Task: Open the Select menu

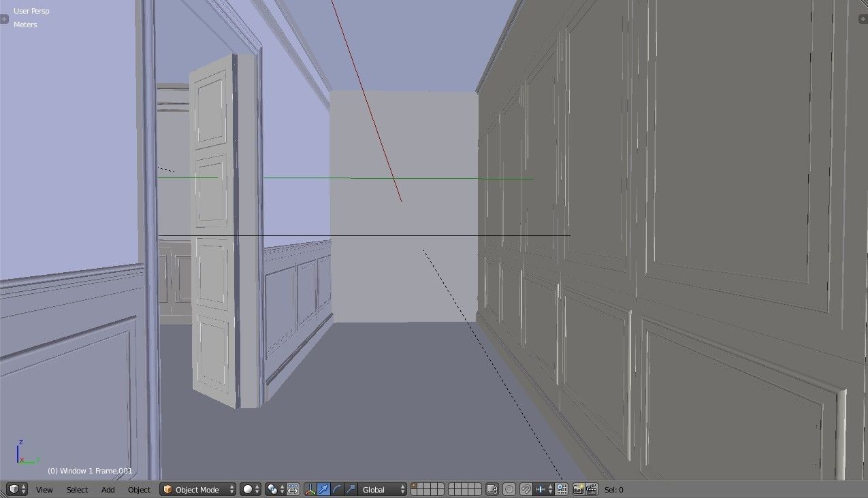Action: tap(77, 490)
